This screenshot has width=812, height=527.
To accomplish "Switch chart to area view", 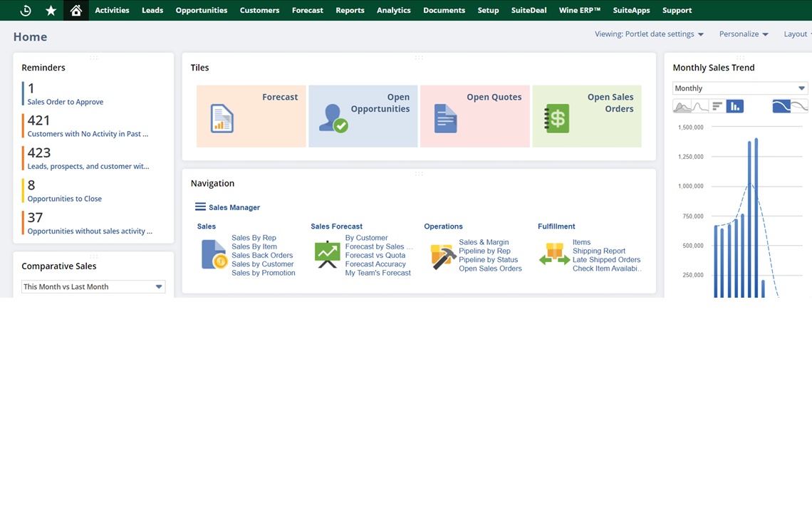I will pos(682,107).
